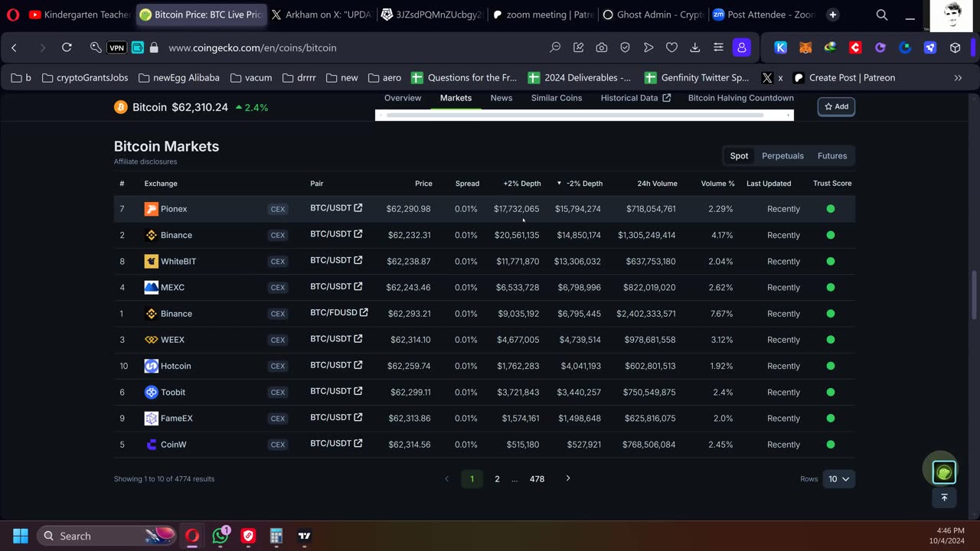Open the MetaMask fox extension
The width and height of the screenshot is (980, 551).
tap(805, 47)
